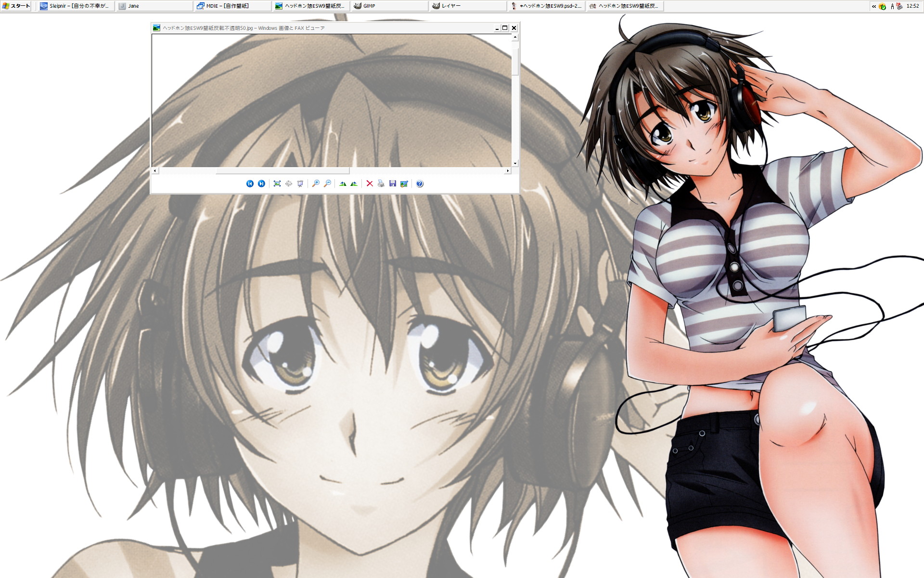Viewport: 924px width, 578px height.
Task: Switch to レイヤー (Layers) taskbar button
Action: coord(468,6)
